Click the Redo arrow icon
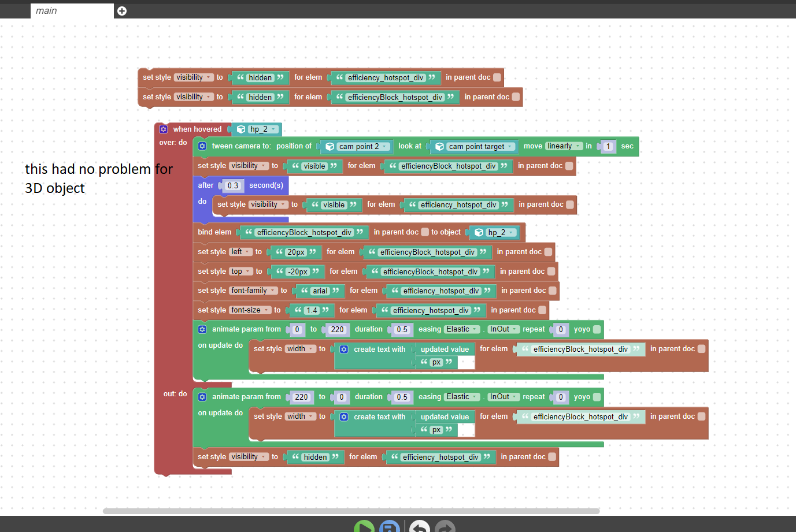The image size is (796, 532). [x=445, y=527]
